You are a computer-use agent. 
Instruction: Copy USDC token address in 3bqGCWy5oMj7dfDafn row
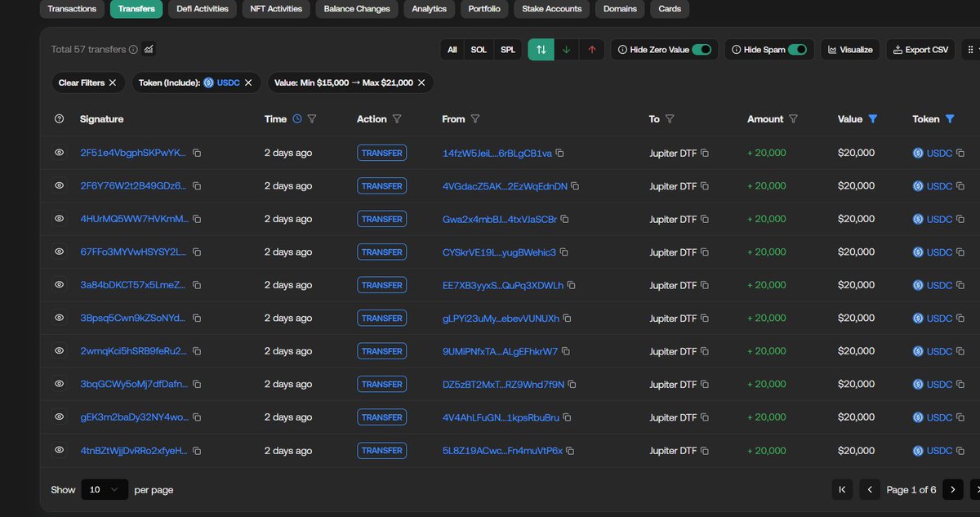[960, 385]
